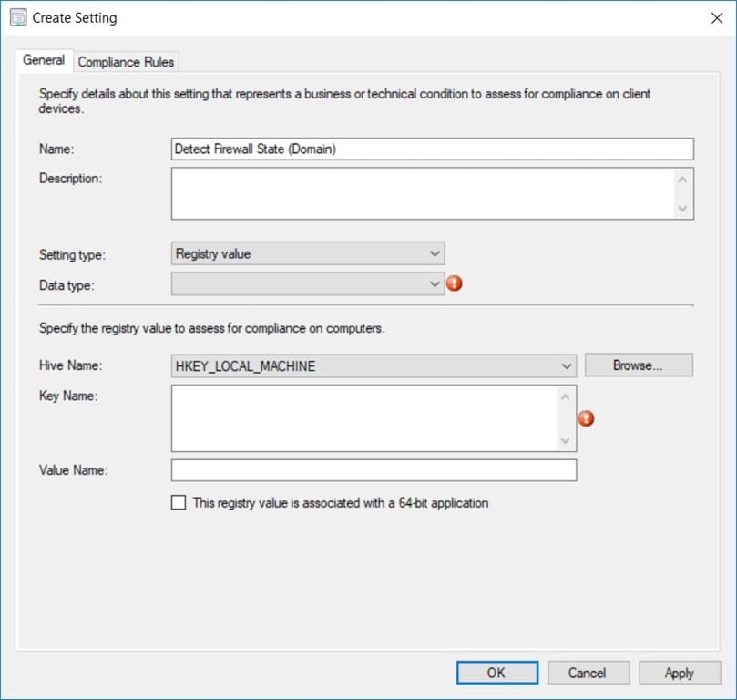Enable the 64-bit application registry checkbox
This screenshot has width=737, height=700.
179,502
